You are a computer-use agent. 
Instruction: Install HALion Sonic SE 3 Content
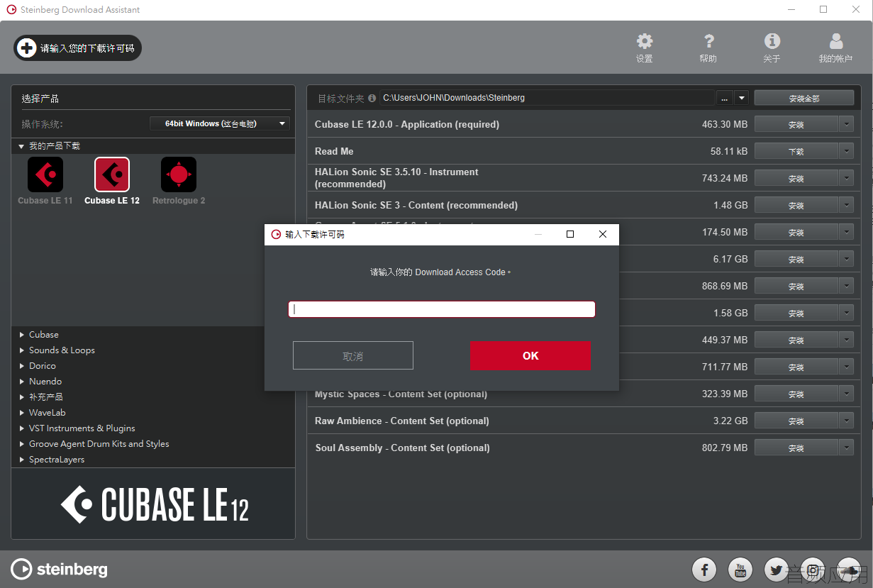click(796, 205)
